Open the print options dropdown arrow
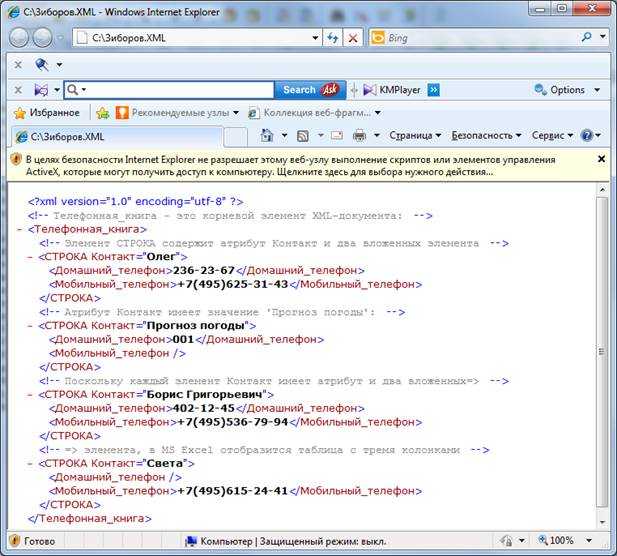The width and height of the screenshot is (617, 556). coord(377,136)
